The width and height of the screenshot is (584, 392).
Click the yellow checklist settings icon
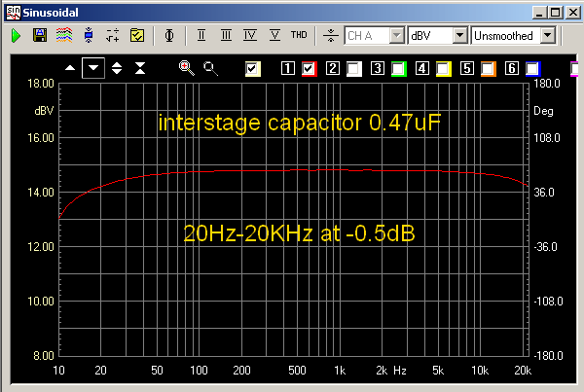(x=137, y=35)
